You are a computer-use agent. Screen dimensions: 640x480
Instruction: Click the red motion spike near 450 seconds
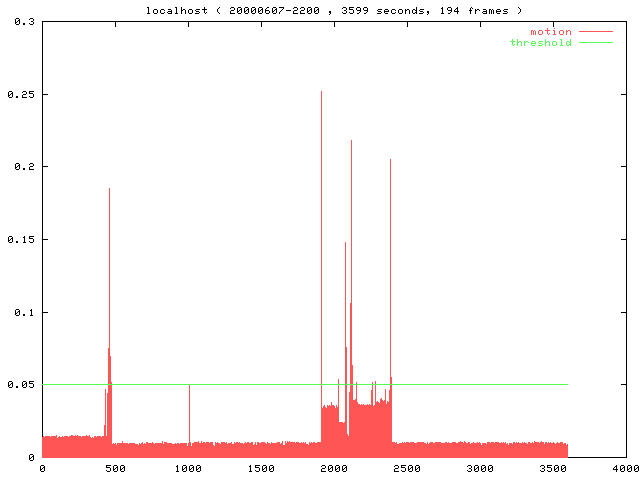tap(109, 250)
